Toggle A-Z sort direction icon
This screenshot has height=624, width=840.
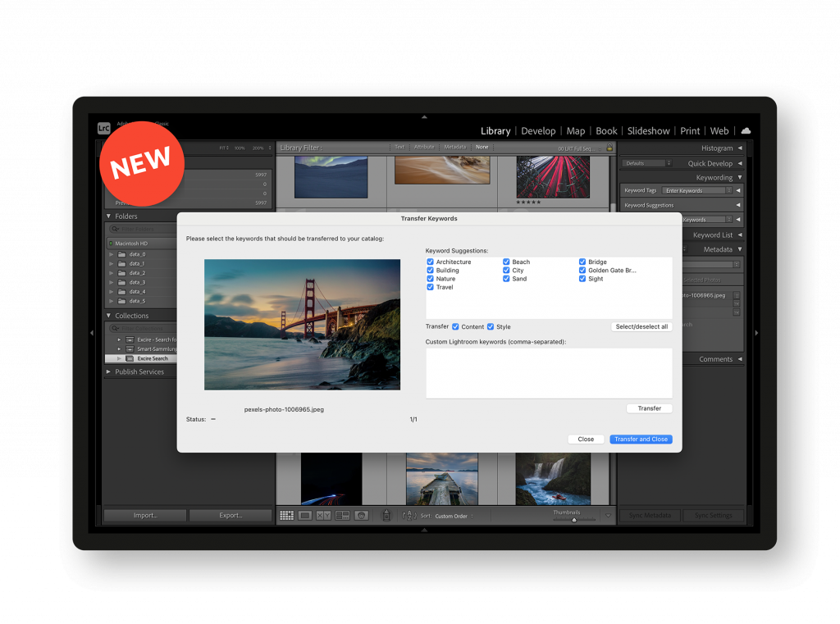coord(409,516)
